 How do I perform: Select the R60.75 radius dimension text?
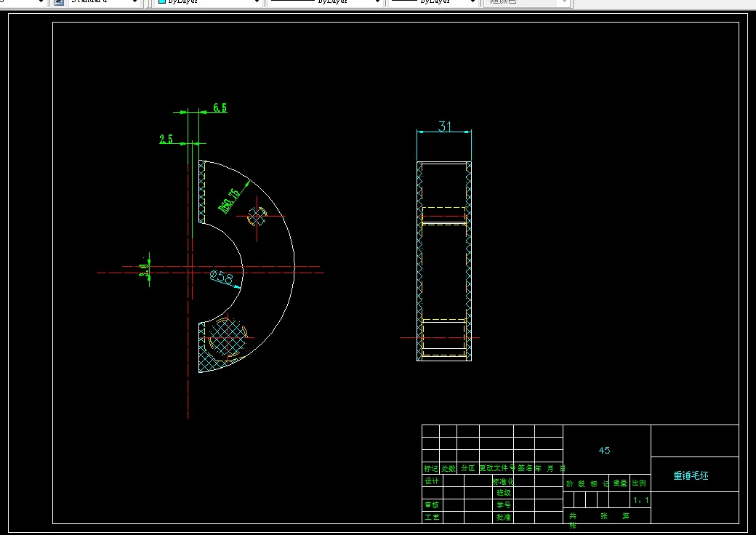pos(230,201)
